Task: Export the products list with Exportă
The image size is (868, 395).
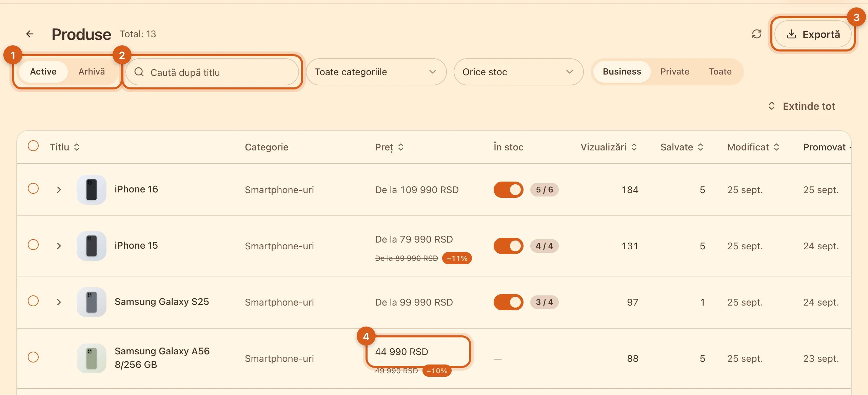Action: tap(813, 34)
